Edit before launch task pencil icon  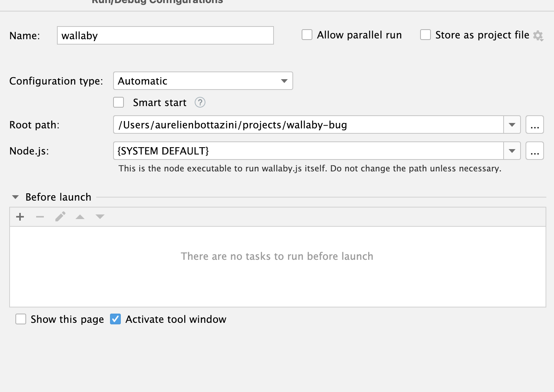[60, 217]
